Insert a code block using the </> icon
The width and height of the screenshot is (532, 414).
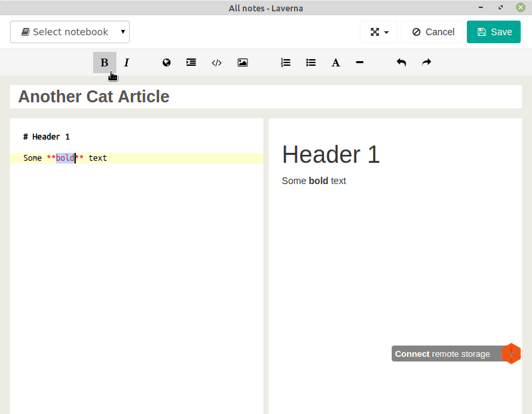(217, 62)
